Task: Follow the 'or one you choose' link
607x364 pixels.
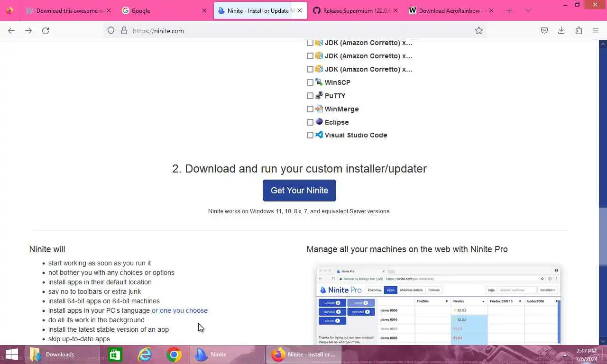Action: pos(180,310)
